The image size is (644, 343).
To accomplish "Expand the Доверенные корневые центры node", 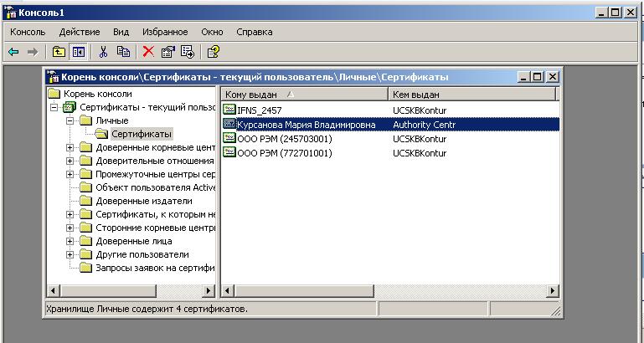I will click(70, 147).
